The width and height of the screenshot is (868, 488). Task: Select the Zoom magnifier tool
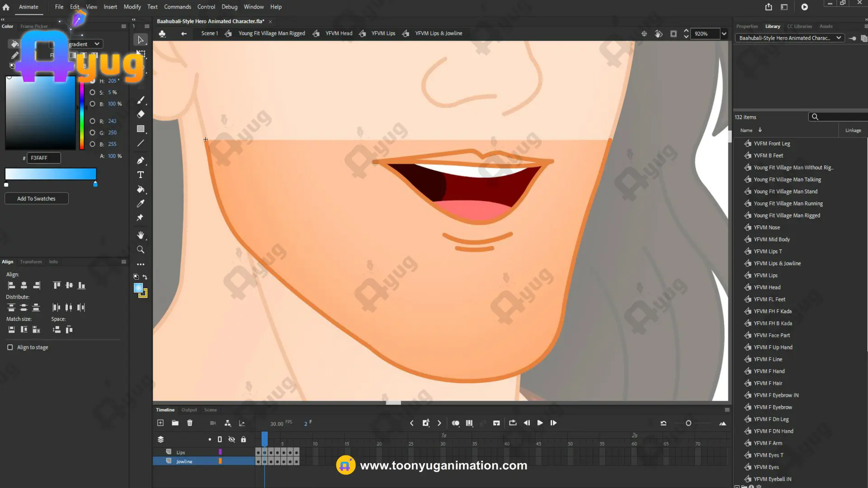141,249
